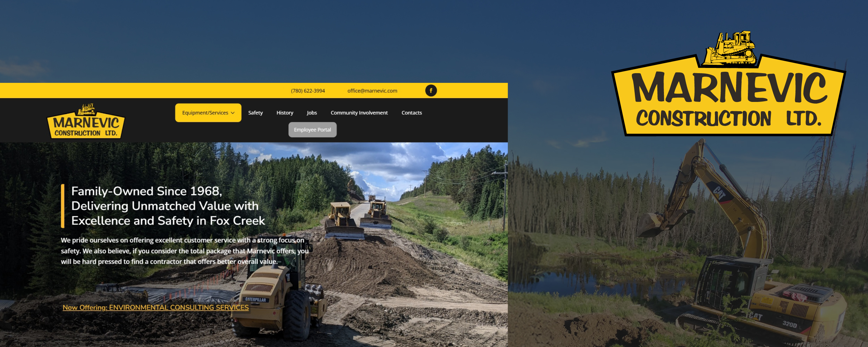The height and width of the screenshot is (347, 868).
Task: Click the large Marnevic Construction Ltd. logo
Action: 728,101
